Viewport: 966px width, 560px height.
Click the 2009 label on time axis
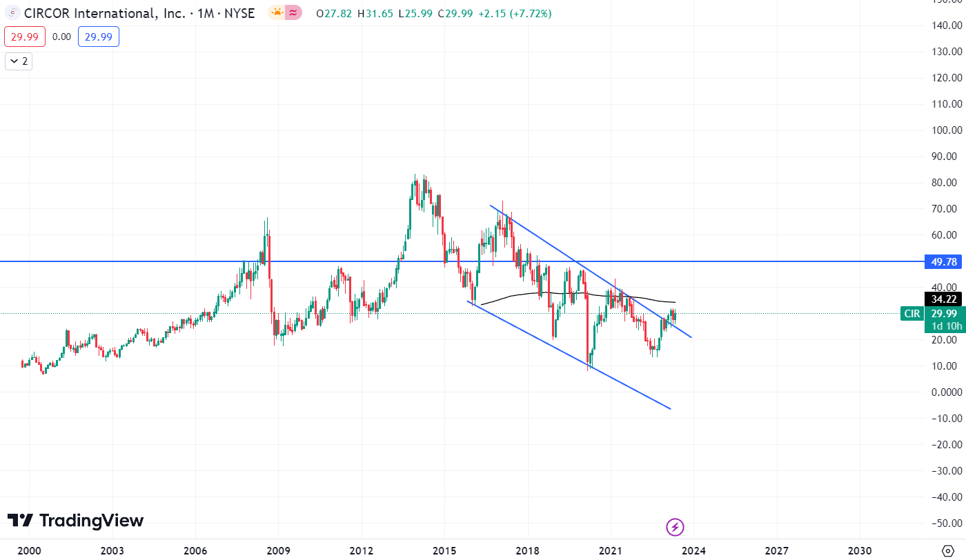pyautogui.click(x=278, y=551)
